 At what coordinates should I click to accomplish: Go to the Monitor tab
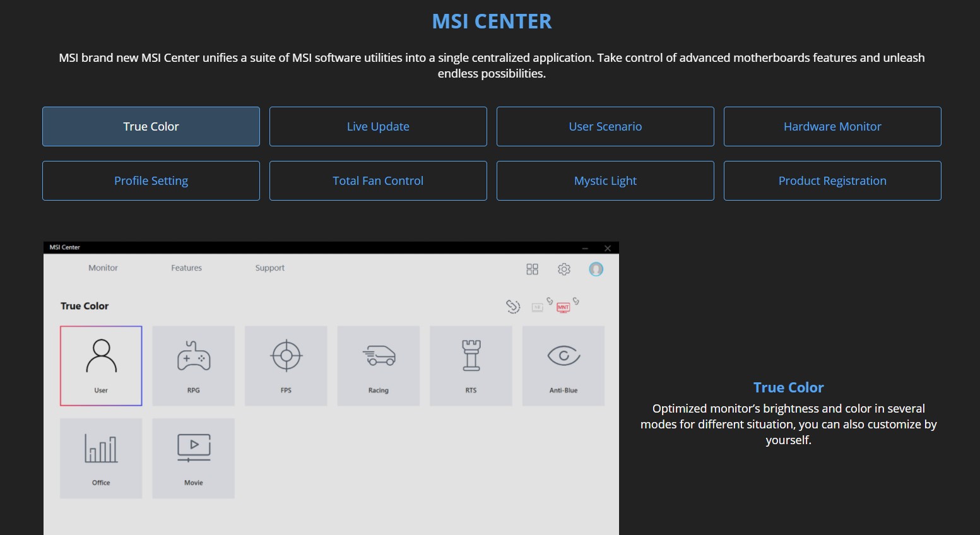(103, 268)
